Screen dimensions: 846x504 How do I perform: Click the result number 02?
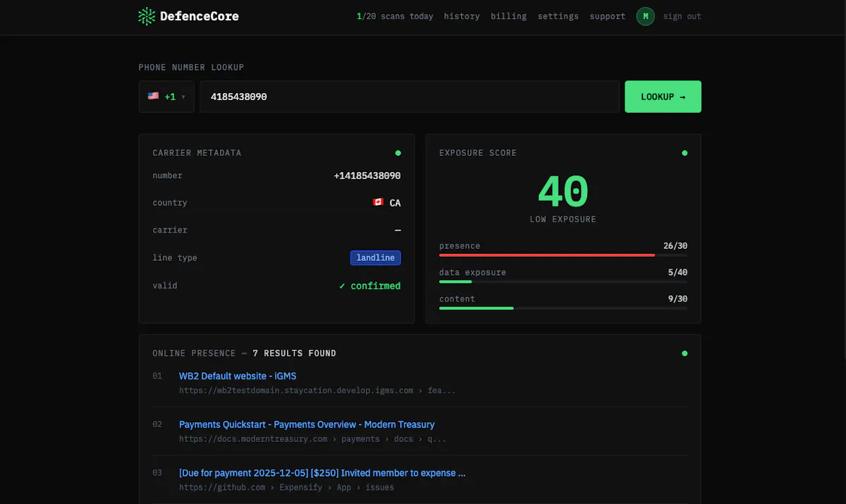(157, 425)
